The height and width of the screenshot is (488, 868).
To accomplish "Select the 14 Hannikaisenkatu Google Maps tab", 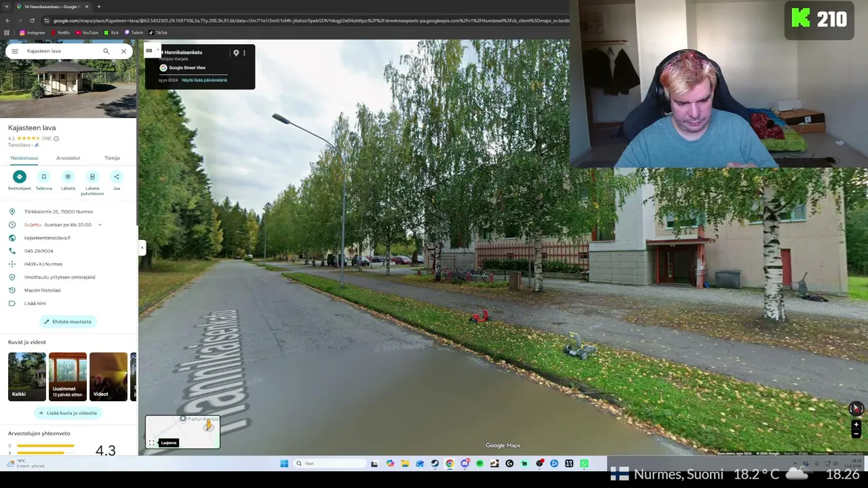I will point(52,7).
